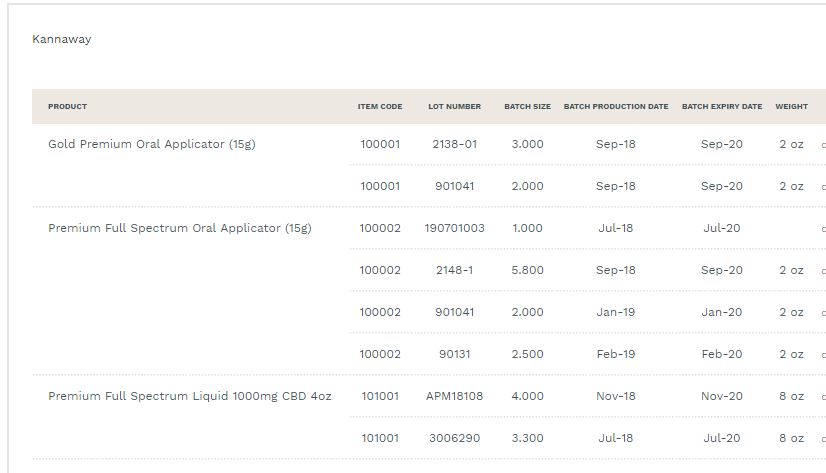Click expiry date Sep-20 for lot 2138-01
The image size is (826, 473).
[x=722, y=144]
